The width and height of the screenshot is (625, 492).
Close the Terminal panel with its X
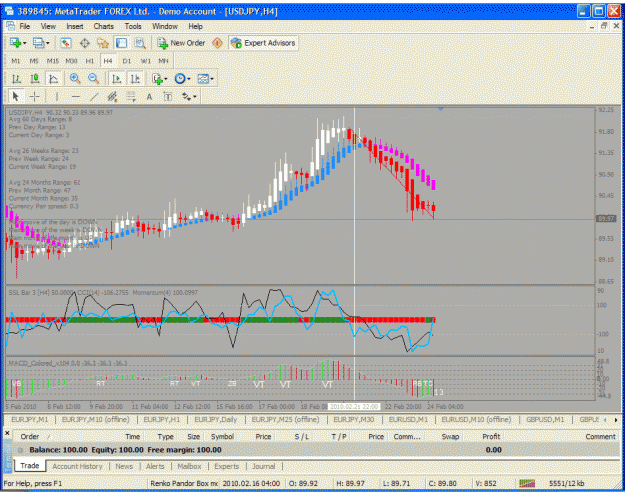(7, 433)
